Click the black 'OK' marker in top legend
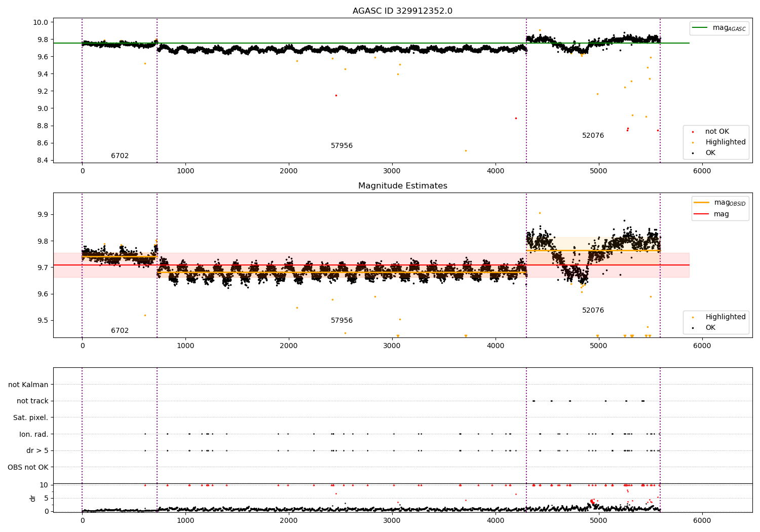The image size is (760, 532). (693, 153)
